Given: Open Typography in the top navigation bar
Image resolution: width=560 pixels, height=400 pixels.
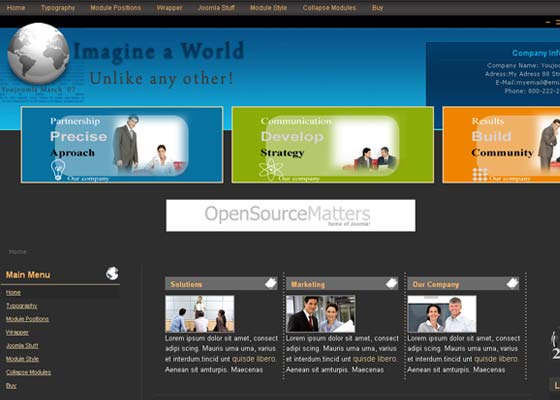Looking at the screenshot, I should [x=58, y=8].
